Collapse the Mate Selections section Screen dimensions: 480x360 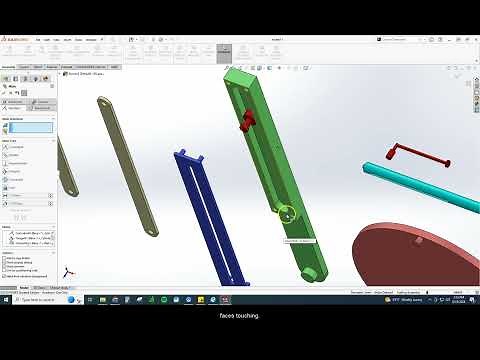click(53, 119)
